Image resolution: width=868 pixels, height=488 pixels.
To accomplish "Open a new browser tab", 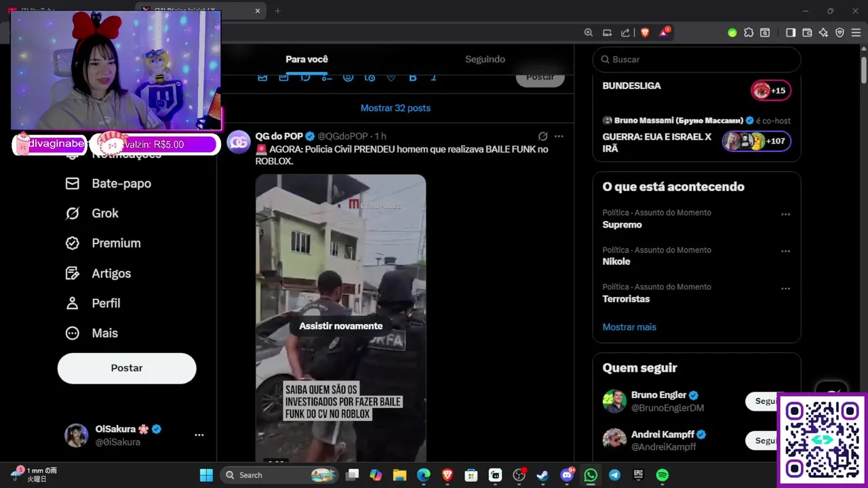I will 277,10.
